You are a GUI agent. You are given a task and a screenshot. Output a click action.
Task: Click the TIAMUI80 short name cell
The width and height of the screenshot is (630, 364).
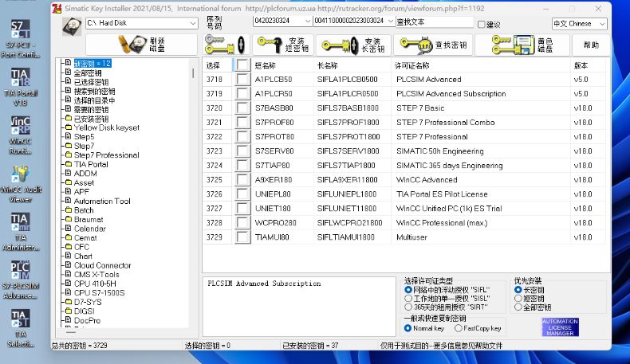click(x=272, y=237)
